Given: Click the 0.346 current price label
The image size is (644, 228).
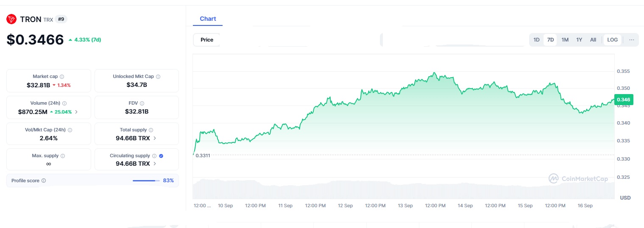Looking at the screenshot, I should (x=623, y=100).
